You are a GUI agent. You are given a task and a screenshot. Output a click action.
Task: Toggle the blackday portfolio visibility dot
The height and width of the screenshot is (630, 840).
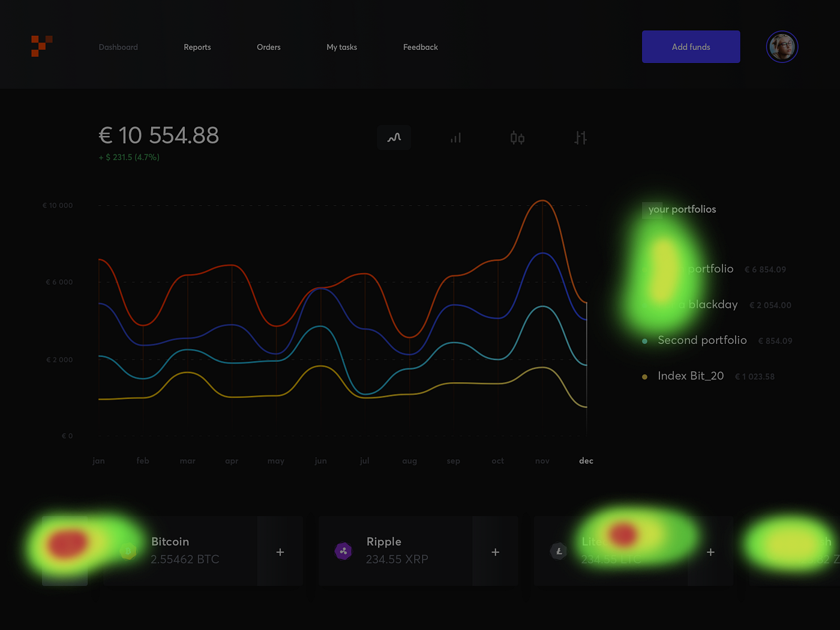click(644, 305)
